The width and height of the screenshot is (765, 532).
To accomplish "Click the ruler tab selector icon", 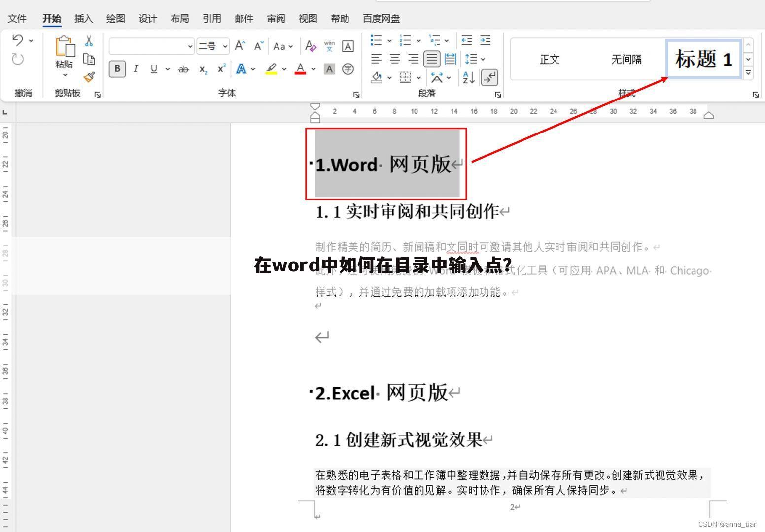I will pyautogui.click(x=5, y=113).
